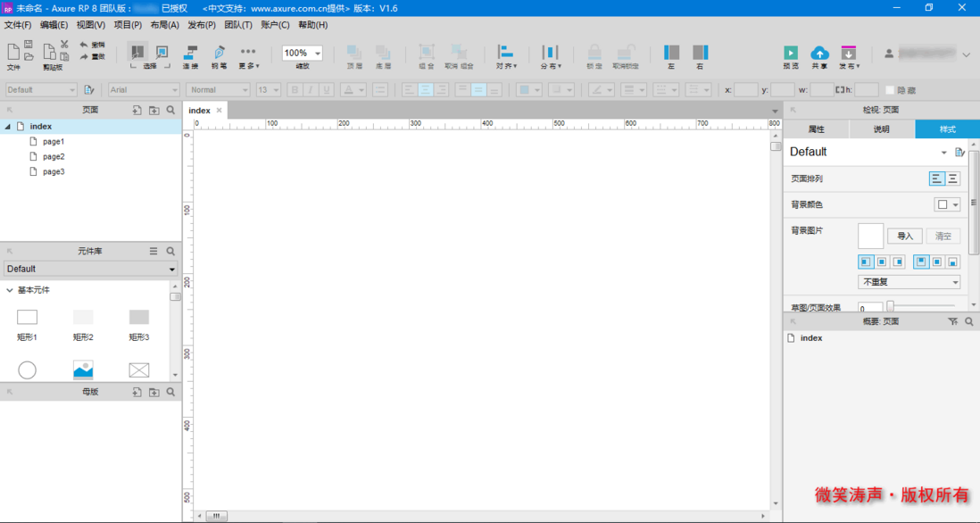Image resolution: width=980 pixels, height=523 pixels.
Task: Add a master folder in Masters panel
Action: [154, 393]
